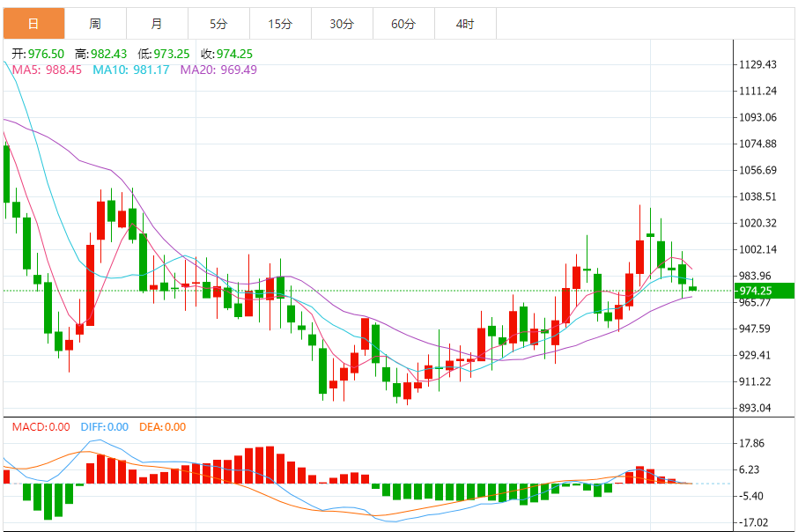Open the 4时 interval tab
The width and height of the screenshot is (798, 532).
[465, 24]
